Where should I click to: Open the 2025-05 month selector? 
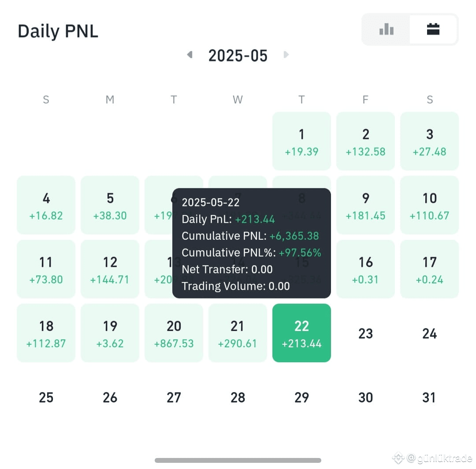(x=238, y=56)
